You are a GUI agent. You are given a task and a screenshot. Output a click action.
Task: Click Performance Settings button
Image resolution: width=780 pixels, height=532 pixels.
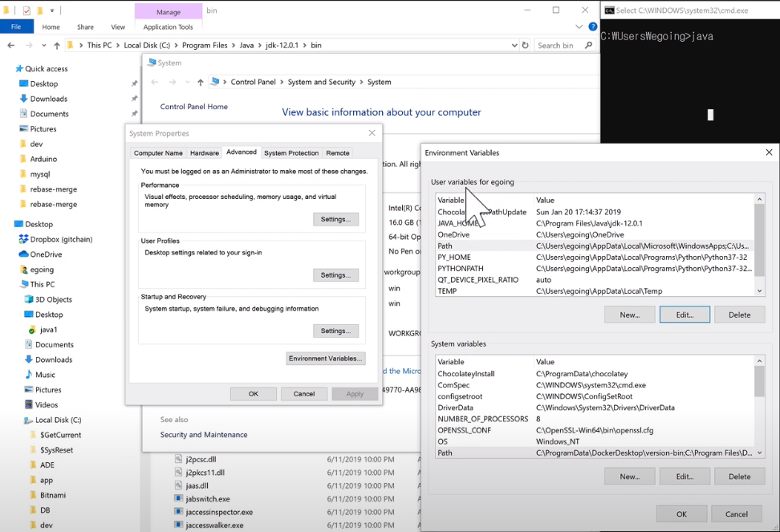pyautogui.click(x=335, y=219)
